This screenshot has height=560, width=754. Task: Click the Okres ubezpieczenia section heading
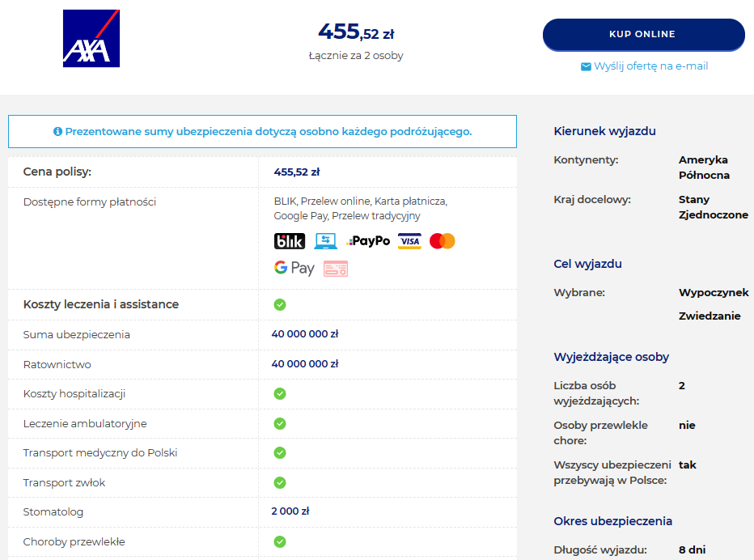pos(612,521)
